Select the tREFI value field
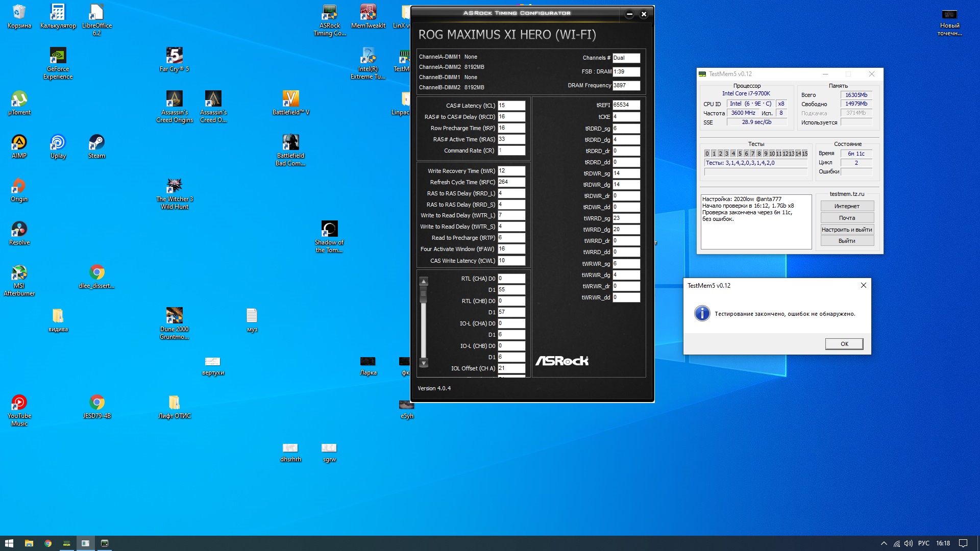The width and height of the screenshot is (980, 551). (626, 105)
